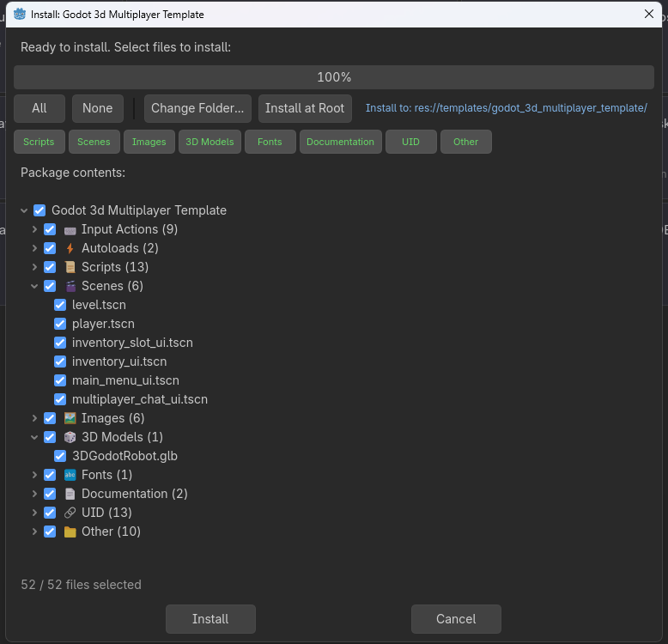
Task: Uncheck the Fonts (1) checkbox
Action: pos(50,475)
